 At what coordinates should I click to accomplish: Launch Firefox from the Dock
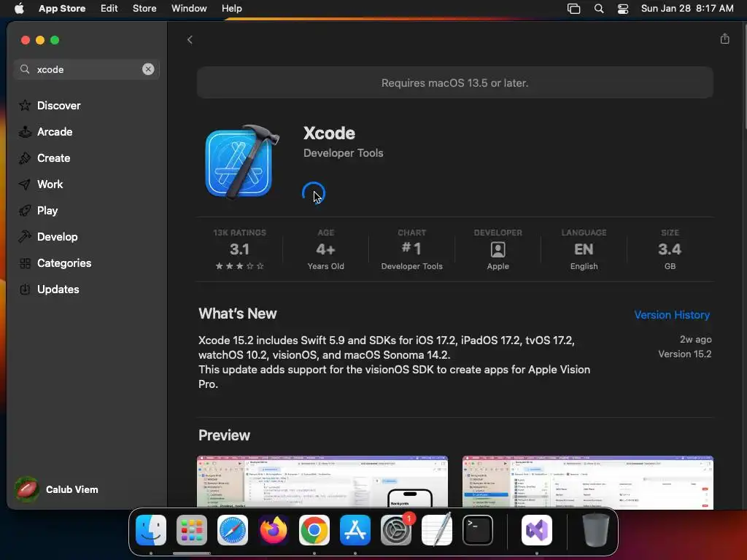click(274, 530)
